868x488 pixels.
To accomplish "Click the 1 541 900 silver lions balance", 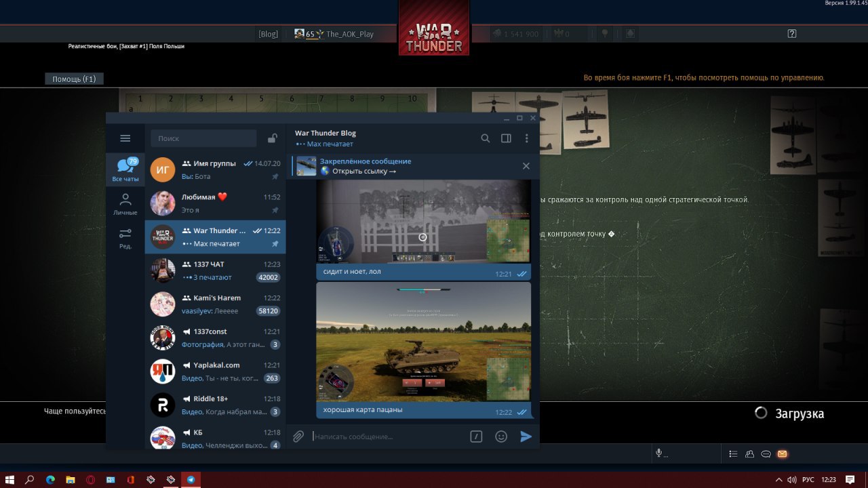I will point(516,34).
